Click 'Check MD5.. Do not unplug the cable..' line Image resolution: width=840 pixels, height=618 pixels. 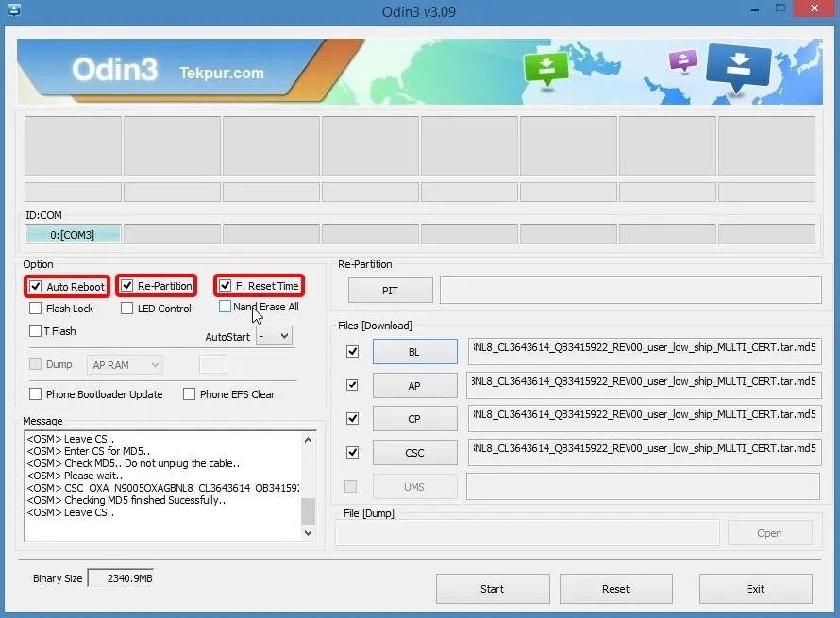pyautogui.click(x=133, y=463)
